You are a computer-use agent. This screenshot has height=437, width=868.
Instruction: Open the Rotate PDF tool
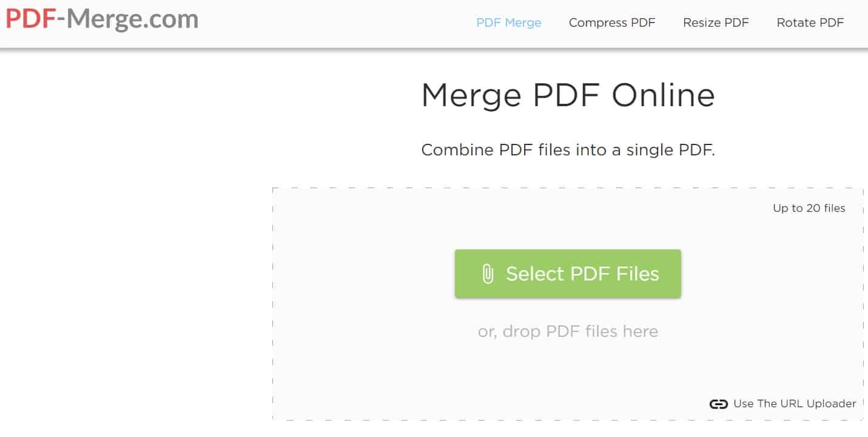coord(810,23)
